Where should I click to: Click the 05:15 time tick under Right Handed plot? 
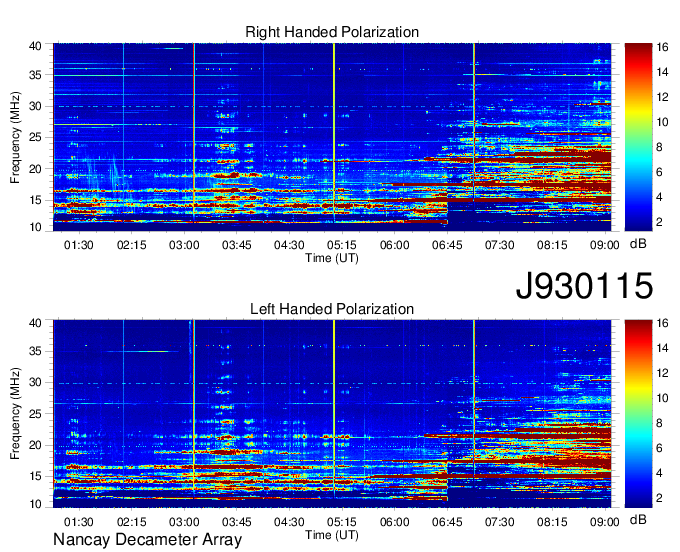coord(342,245)
